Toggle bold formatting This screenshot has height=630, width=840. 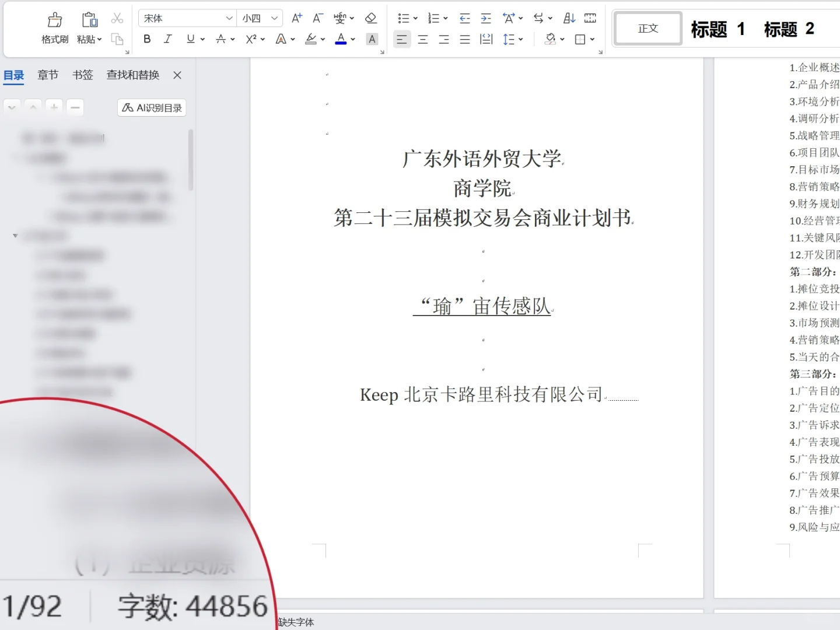coord(147,39)
